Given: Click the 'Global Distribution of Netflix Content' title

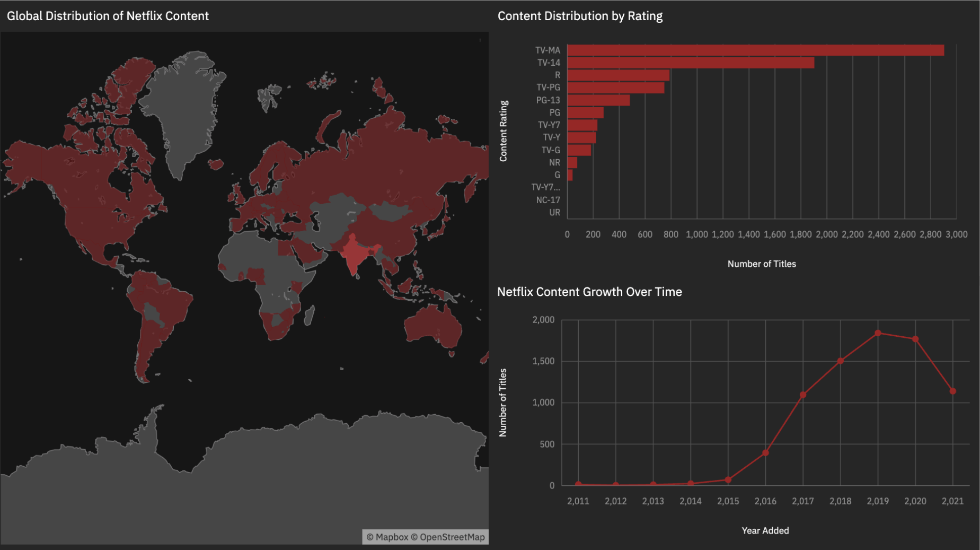Looking at the screenshot, I should click(x=108, y=16).
